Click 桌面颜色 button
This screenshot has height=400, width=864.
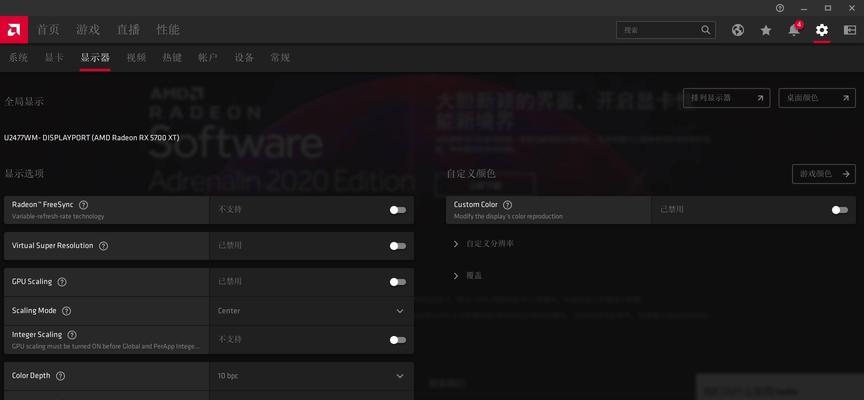(817, 98)
